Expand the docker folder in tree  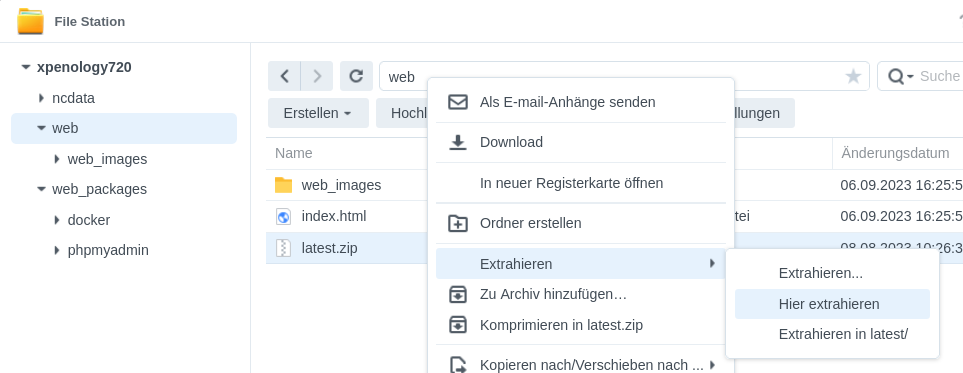point(57,219)
